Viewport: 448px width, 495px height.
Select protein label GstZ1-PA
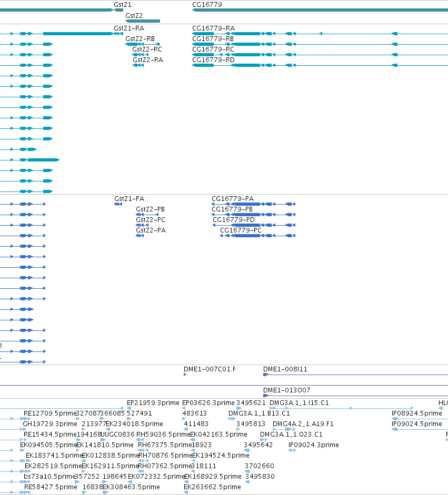point(129,199)
